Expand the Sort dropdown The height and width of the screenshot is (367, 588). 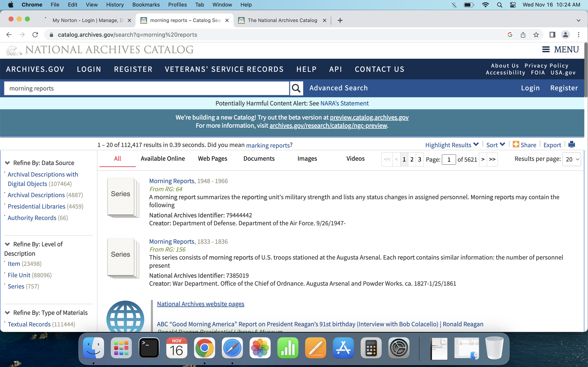(x=496, y=145)
